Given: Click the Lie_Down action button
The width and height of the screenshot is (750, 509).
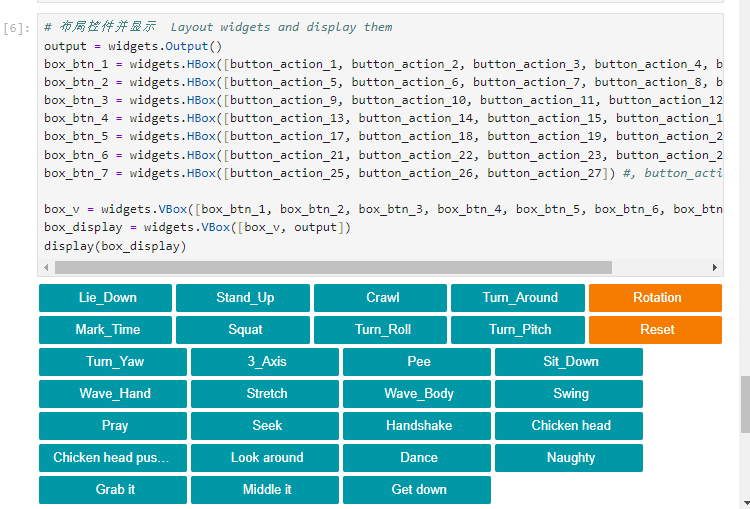Looking at the screenshot, I should click(105, 298).
